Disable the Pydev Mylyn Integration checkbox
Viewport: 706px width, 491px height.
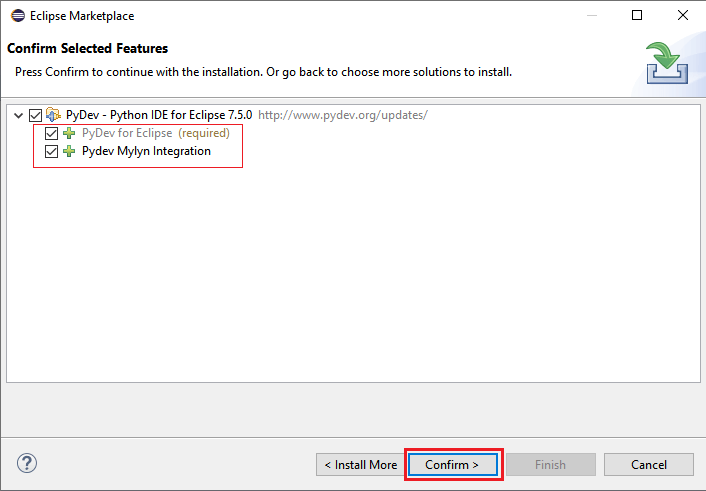click(52, 152)
